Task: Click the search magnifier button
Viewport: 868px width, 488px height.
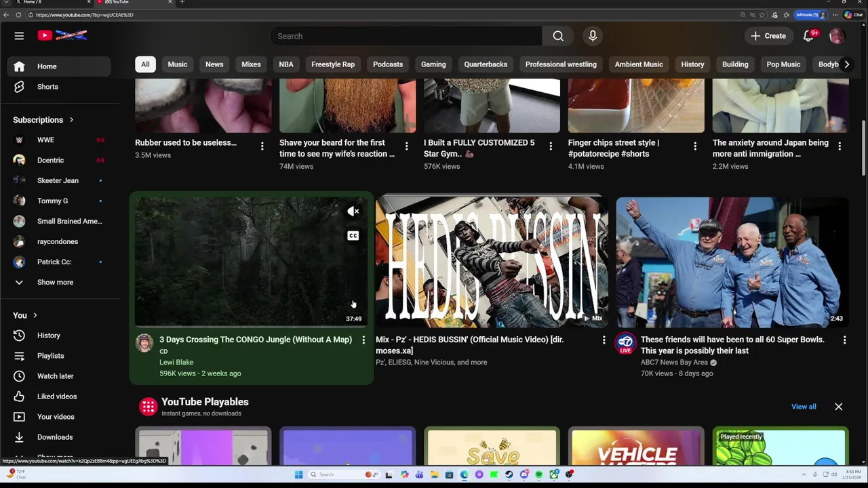Action: tap(558, 36)
